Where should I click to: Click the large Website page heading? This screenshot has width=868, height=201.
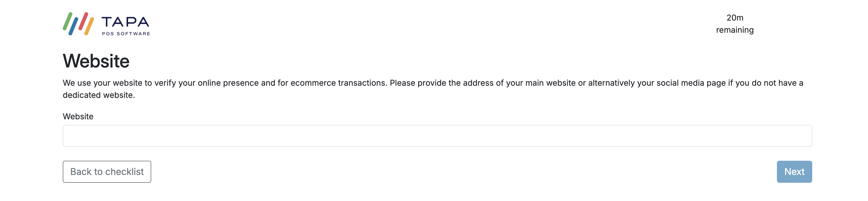[x=96, y=61]
